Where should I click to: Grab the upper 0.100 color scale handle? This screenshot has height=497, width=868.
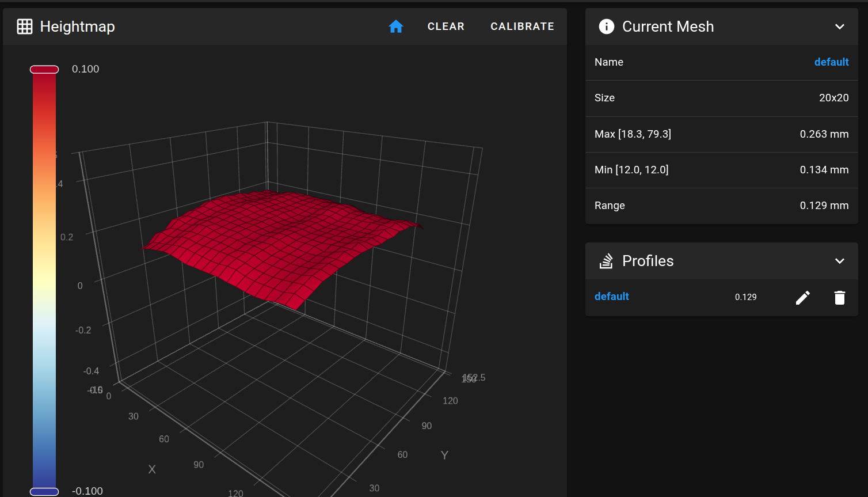point(44,70)
